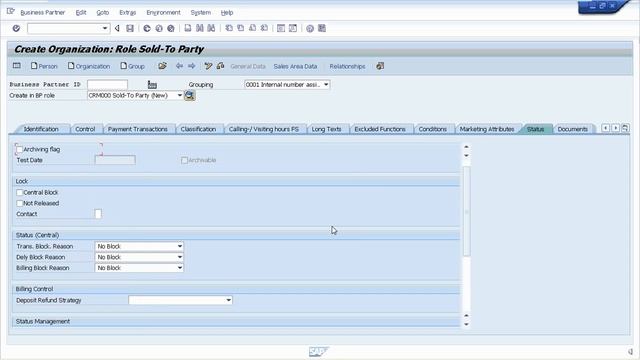Click tab strip scroll right arrow

615,128
